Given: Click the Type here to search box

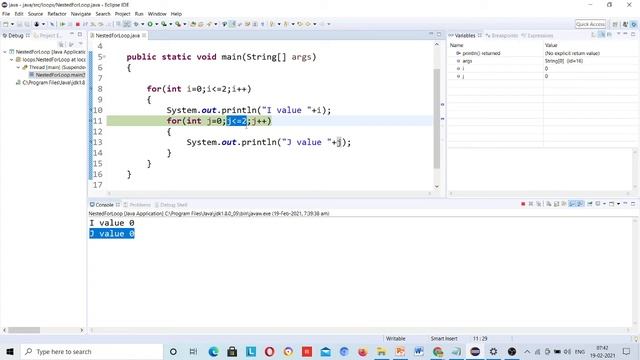Looking at the screenshot, I should coord(92,351).
